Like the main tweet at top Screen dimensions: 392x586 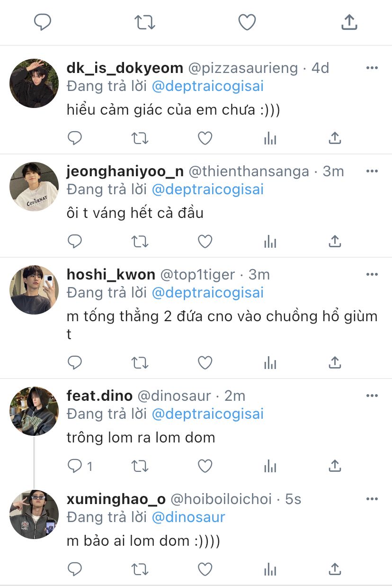coord(247,22)
